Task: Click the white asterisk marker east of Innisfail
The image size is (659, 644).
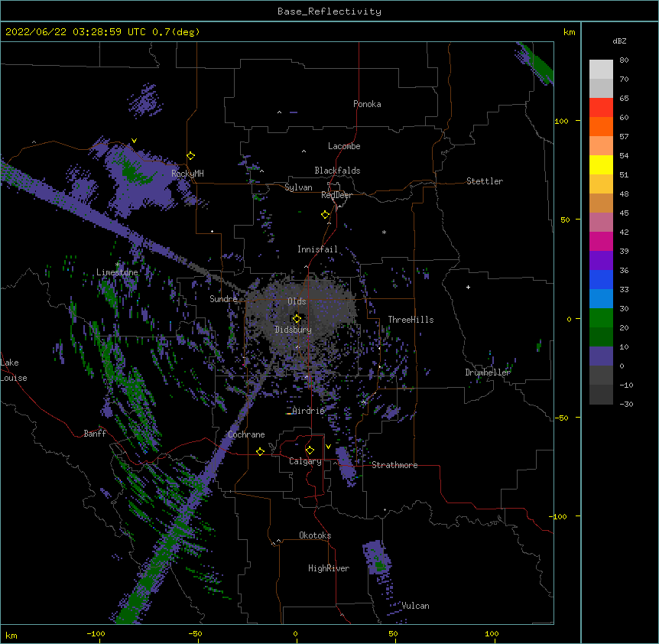Action: [384, 232]
